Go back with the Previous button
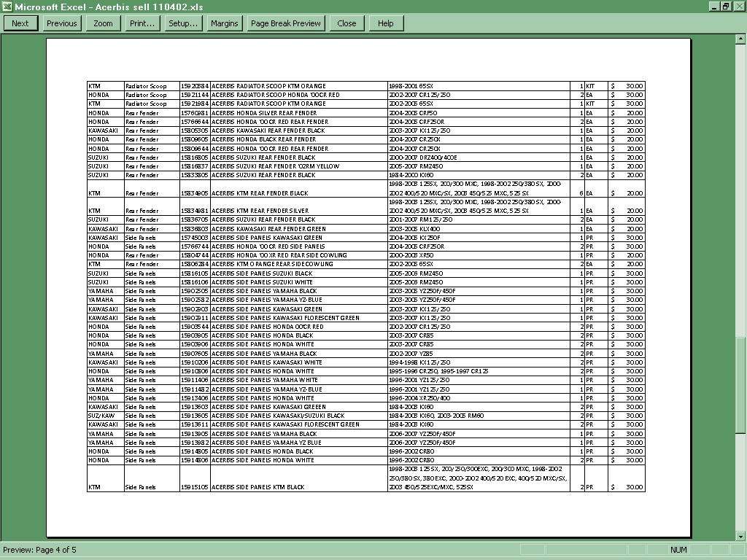The width and height of the screenshot is (747, 560). click(x=62, y=23)
